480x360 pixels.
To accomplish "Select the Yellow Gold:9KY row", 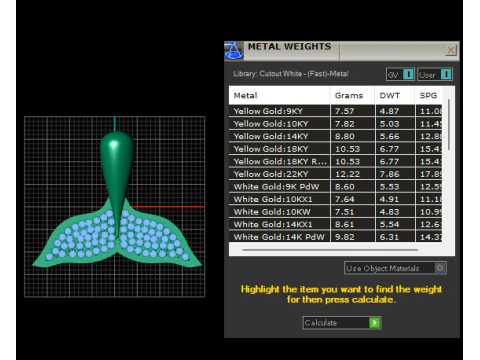I will click(336, 111).
